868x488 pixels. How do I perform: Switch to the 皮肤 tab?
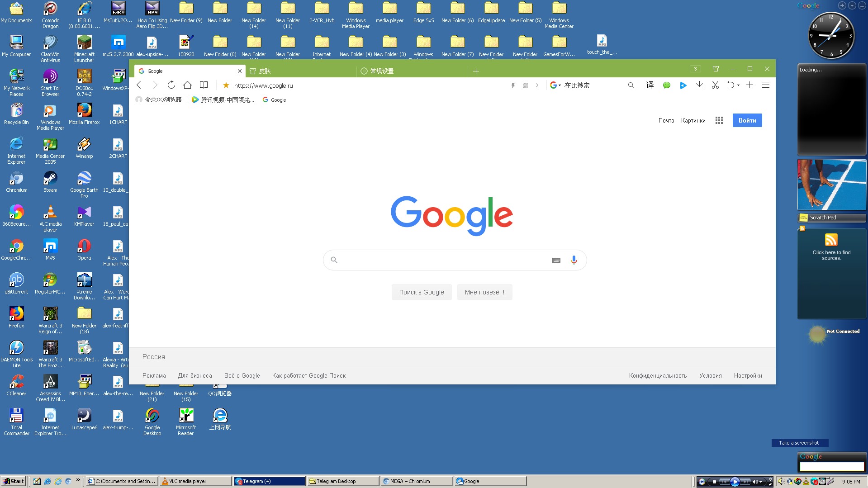tap(265, 71)
